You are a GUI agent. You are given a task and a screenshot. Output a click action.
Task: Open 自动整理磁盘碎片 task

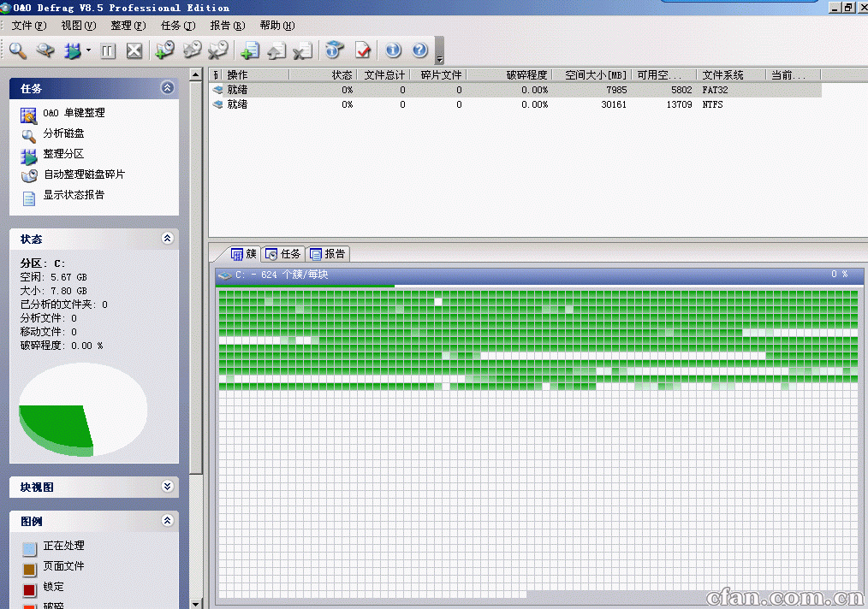coord(84,174)
